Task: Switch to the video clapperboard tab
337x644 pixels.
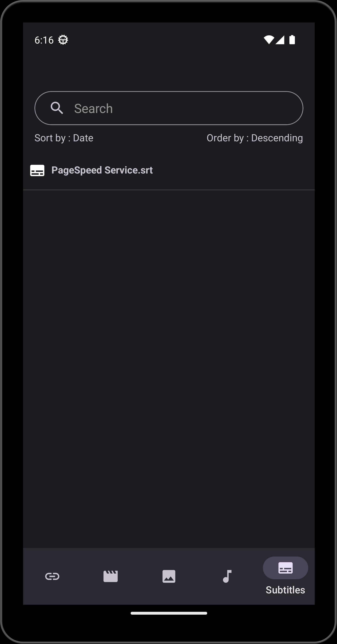Action: coord(111,576)
